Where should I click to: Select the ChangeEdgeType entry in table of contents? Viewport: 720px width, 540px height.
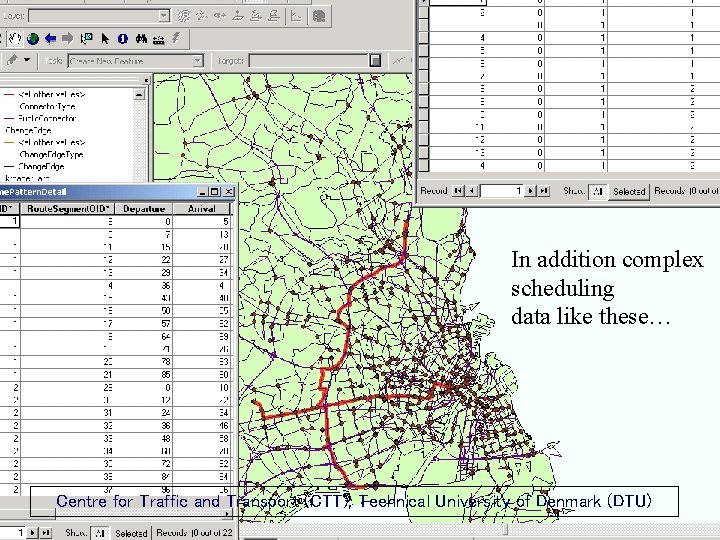(x=51, y=154)
